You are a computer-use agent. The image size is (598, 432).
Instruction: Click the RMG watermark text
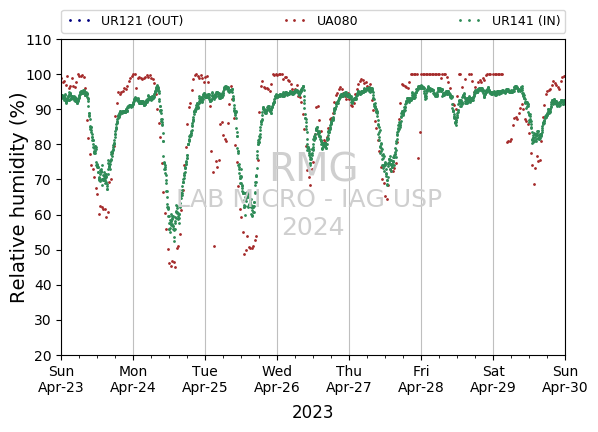click(x=313, y=167)
